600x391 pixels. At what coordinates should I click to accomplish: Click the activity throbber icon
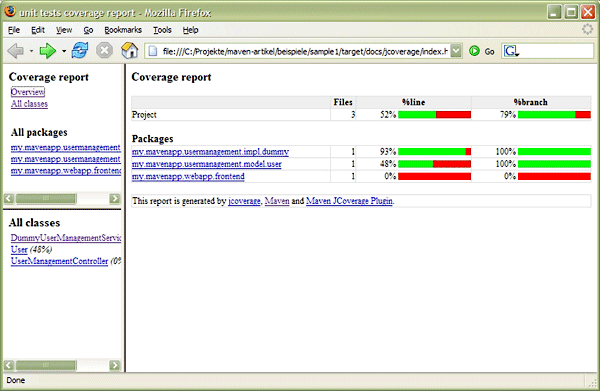pos(587,29)
